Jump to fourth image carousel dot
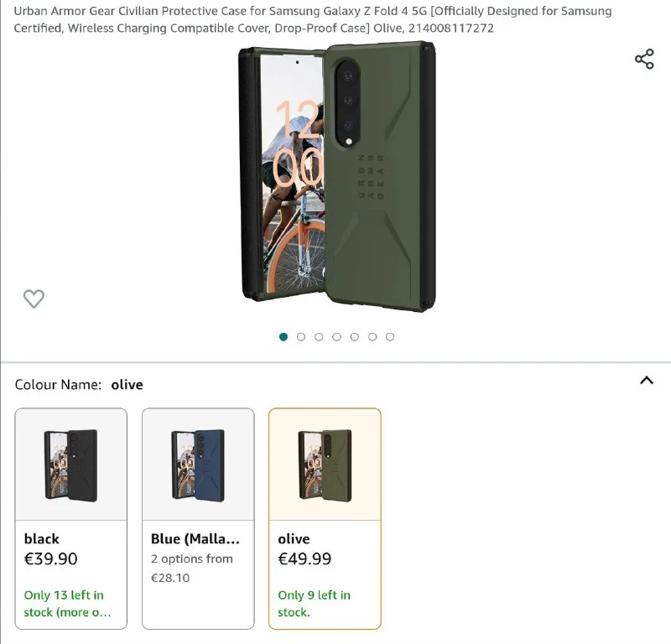671x644 pixels. coord(336,337)
